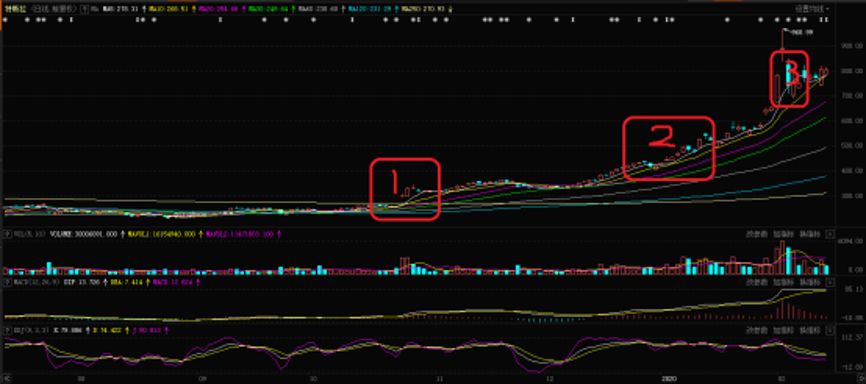The image size is (866, 384).
Task: Click the small icon left of VOLUME label
Action: pyautogui.click(x=7, y=234)
